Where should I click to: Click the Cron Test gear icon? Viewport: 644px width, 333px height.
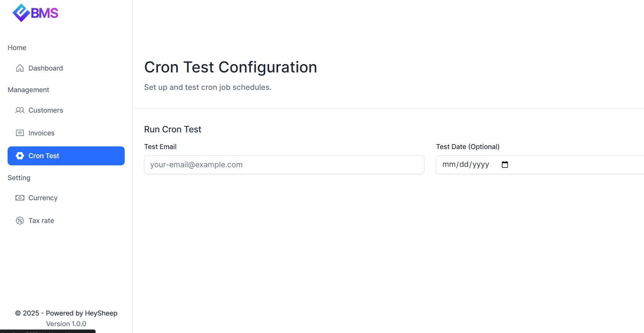pos(20,156)
